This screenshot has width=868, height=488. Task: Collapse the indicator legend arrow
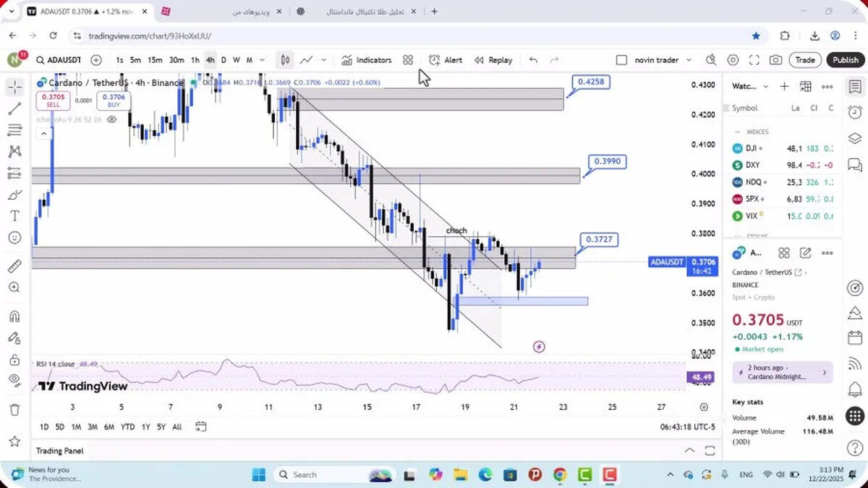[x=43, y=133]
